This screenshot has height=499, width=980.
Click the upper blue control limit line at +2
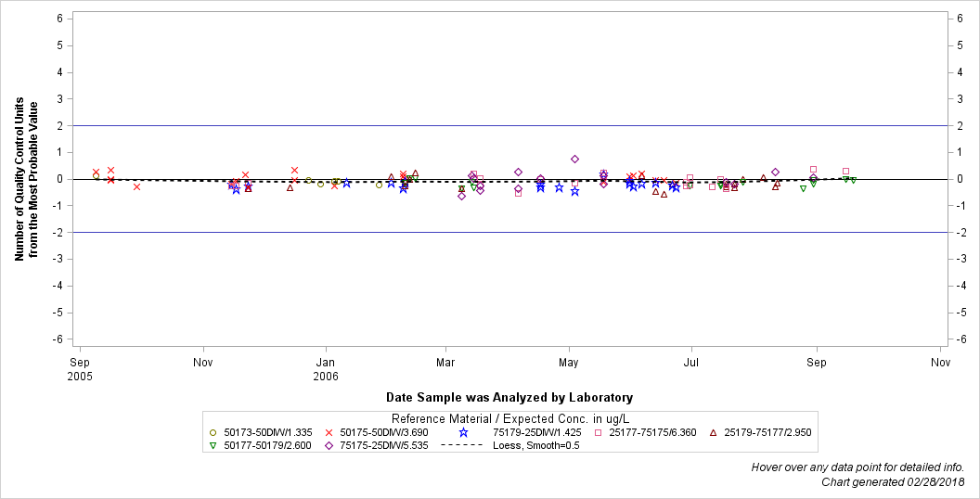point(510,125)
